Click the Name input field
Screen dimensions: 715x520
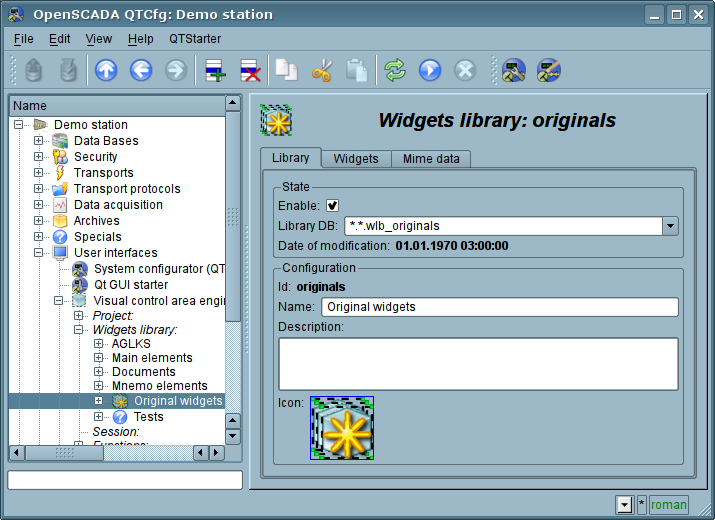[x=498, y=307]
